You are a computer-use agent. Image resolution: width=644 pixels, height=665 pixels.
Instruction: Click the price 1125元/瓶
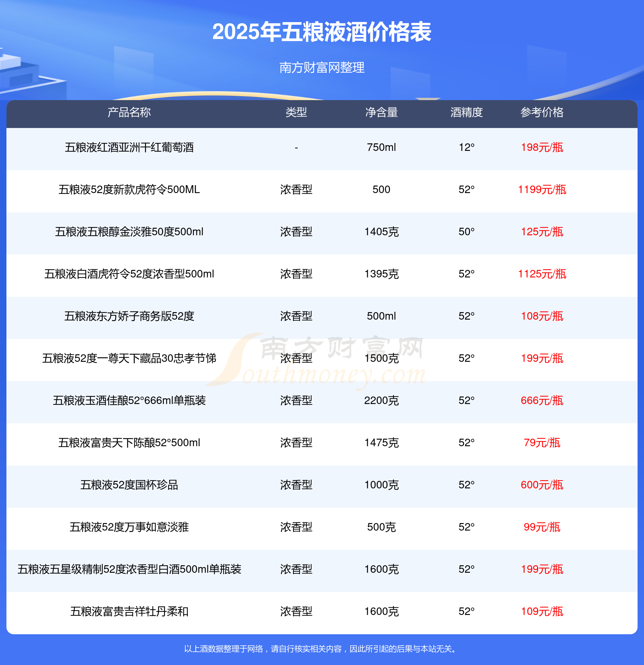coord(542,274)
